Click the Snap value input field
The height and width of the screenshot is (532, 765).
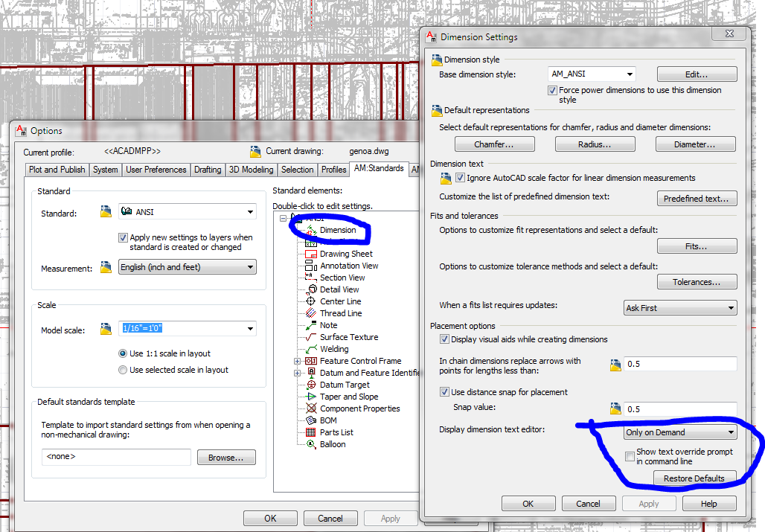[x=680, y=409]
